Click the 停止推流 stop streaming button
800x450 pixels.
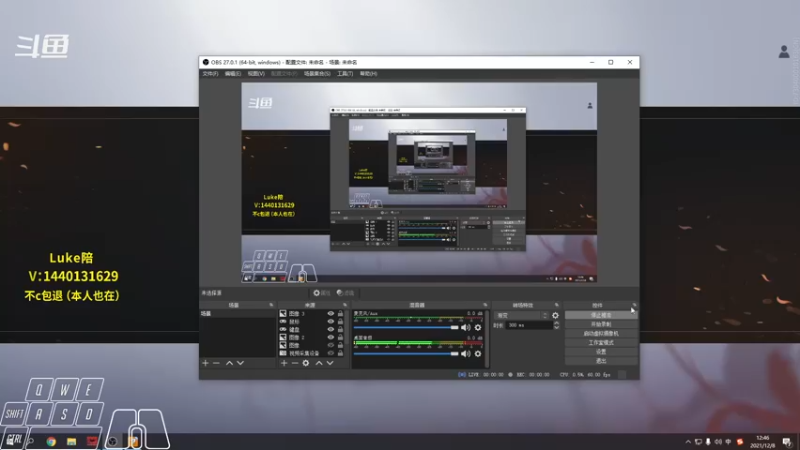pyautogui.click(x=601, y=315)
